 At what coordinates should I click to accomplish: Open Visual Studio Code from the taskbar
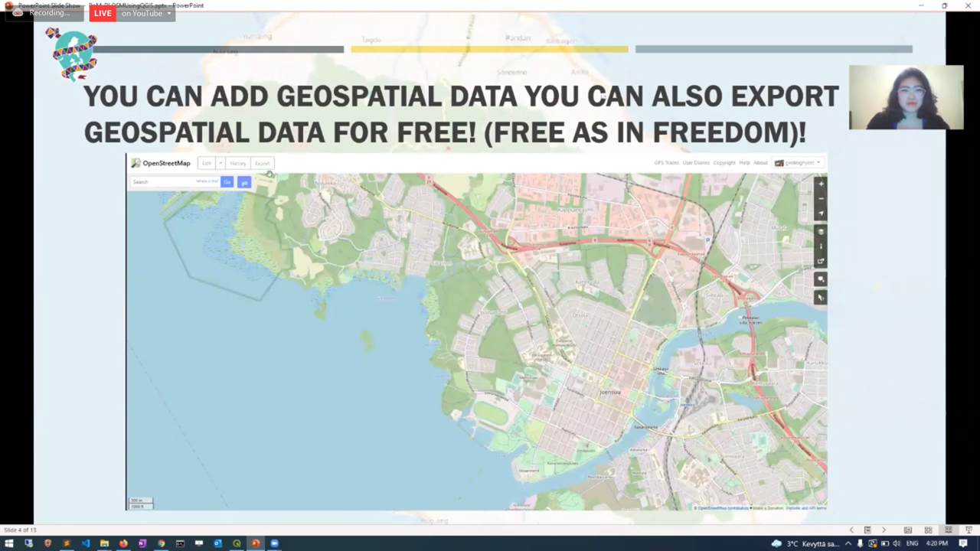click(x=85, y=543)
